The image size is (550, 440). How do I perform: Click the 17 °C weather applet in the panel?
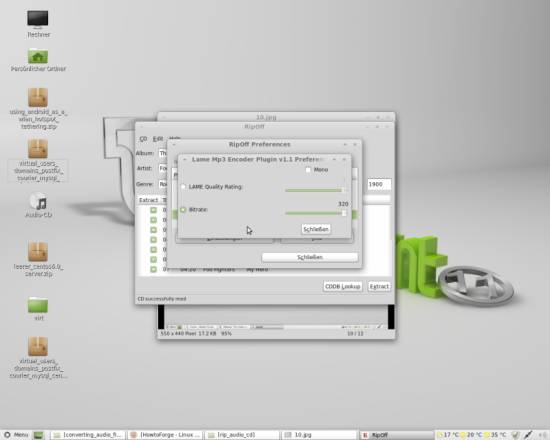click(448, 435)
